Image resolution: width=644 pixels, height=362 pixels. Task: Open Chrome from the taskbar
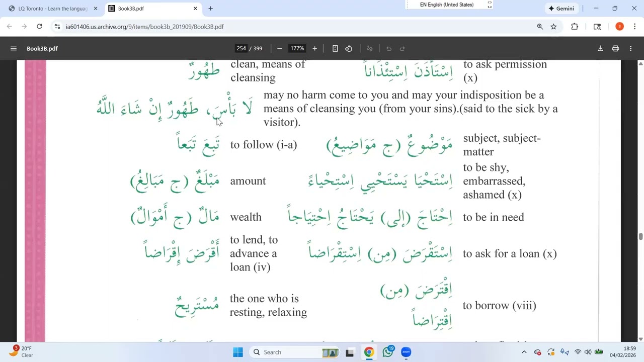[369, 352]
